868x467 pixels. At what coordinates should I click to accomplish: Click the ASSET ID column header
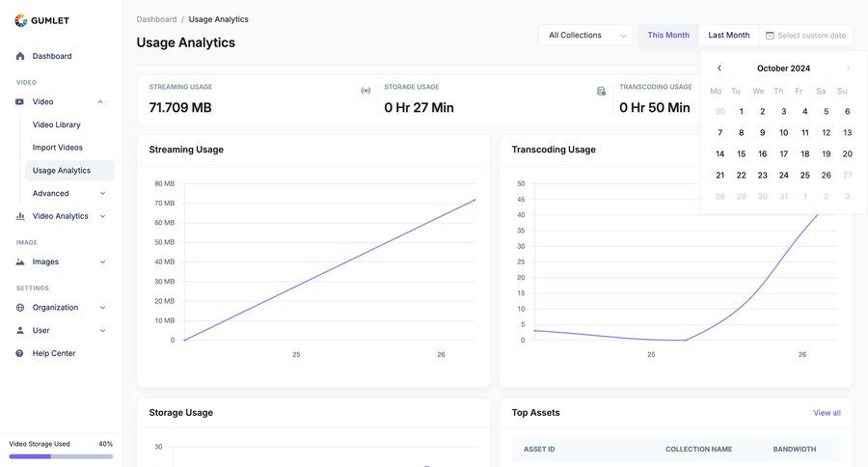(539, 450)
